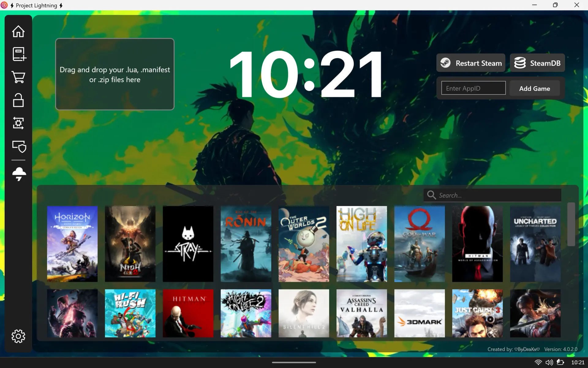Click the 'Version: 4.0.2.0' text
This screenshot has width=588, height=368.
(561, 349)
